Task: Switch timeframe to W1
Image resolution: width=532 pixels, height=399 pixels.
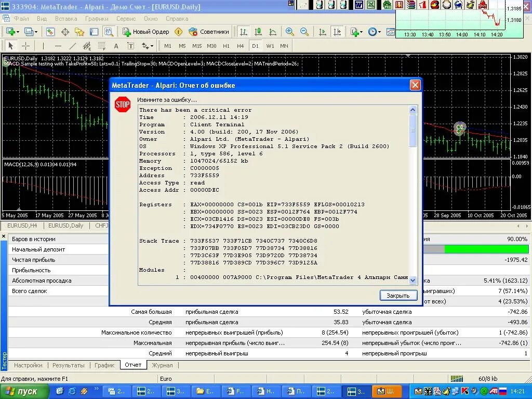Action: point(270,46)
